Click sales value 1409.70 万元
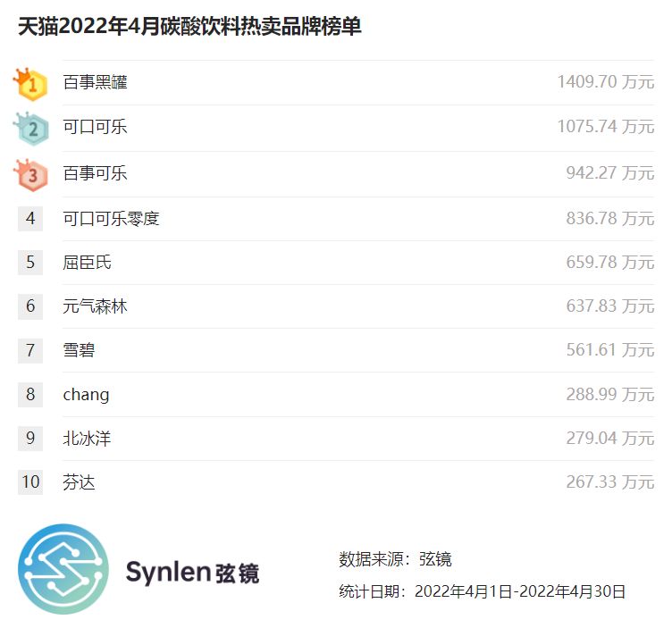Screen dimensions: 672x628 click(x=606, y=82)
